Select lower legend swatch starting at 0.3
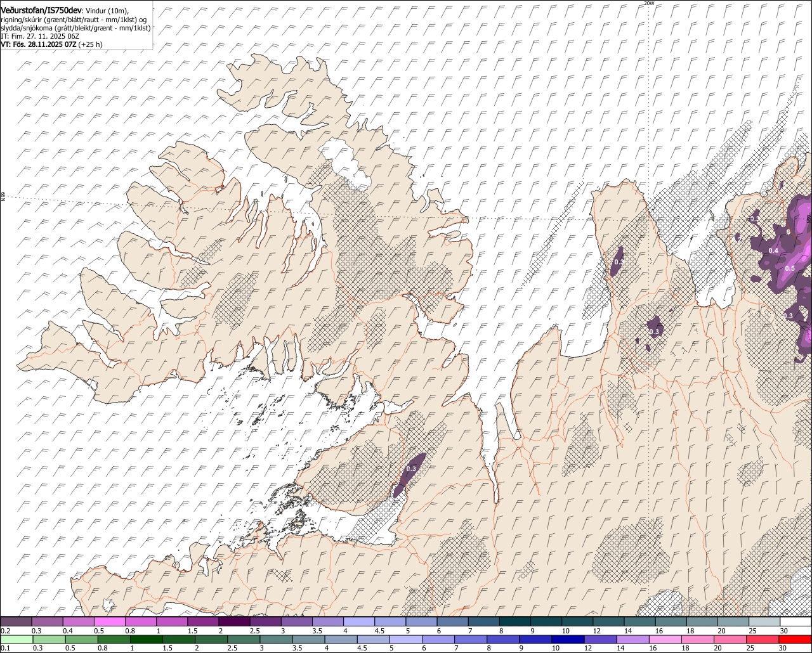This screenshot has width=812, height=653. pyautogui.click(x=49, y=639)
